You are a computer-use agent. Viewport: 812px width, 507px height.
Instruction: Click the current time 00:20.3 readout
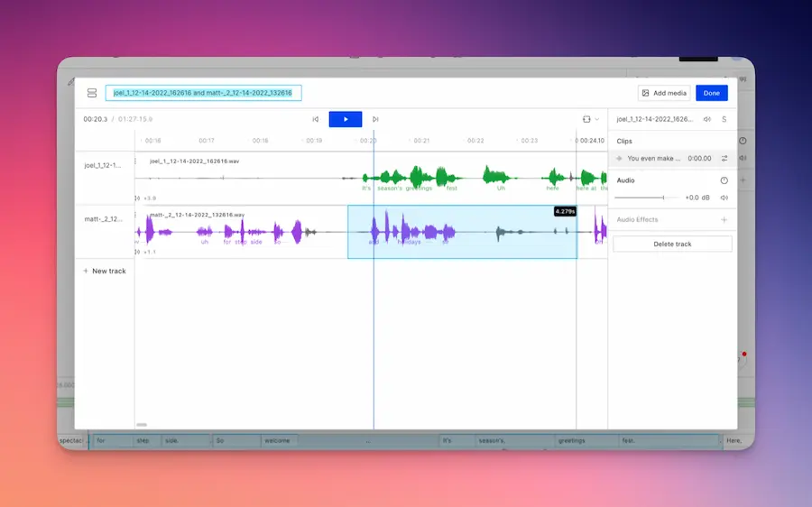[x=96, y=119]
